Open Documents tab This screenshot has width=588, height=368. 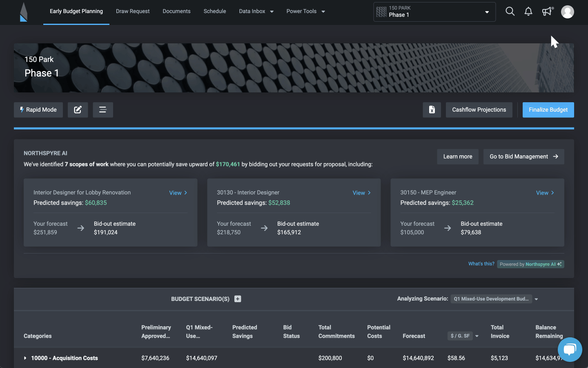(176, 11)
